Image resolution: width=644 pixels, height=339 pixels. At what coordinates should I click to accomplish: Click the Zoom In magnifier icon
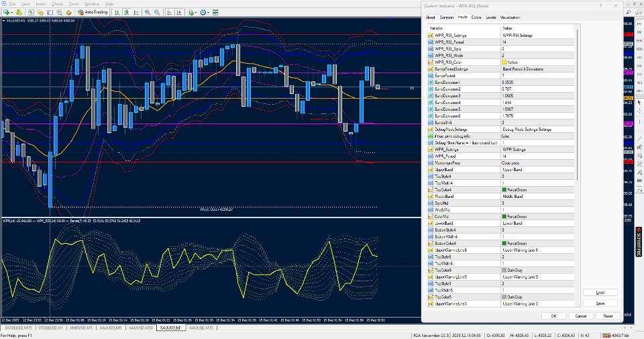pyautogui.click(x=148, y=12)
